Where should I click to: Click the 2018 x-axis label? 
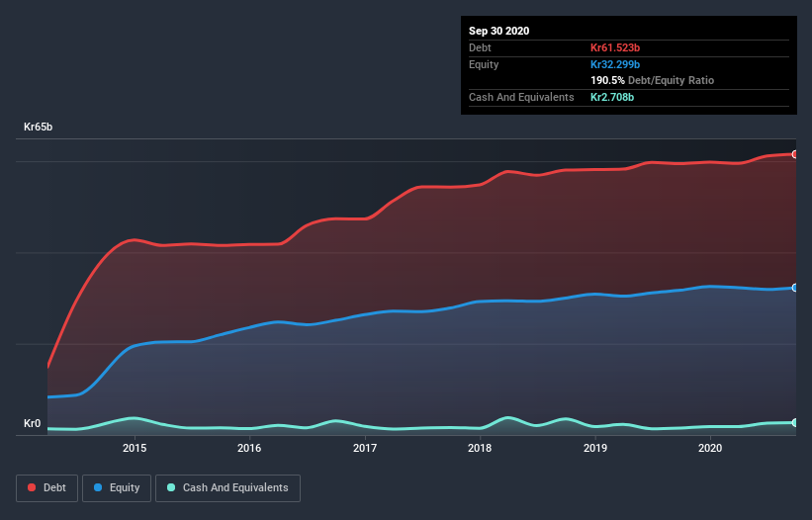click(x=480, y=448)
